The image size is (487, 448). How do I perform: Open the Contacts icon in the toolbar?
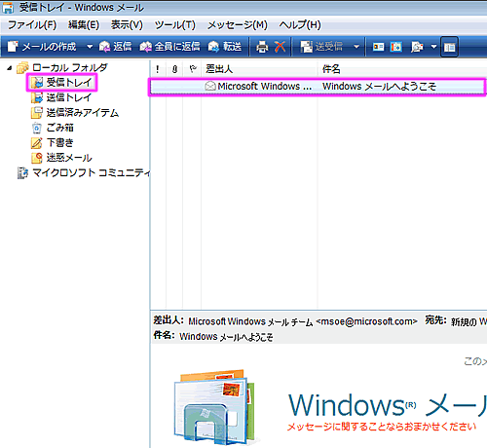pos(378,47)
